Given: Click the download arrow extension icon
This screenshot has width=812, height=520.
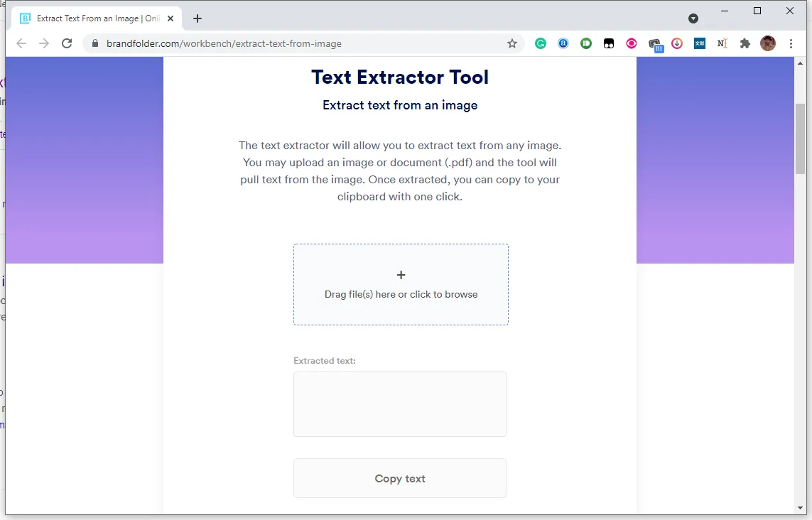Looking at the screenshot, I should [x=677, y=43].
